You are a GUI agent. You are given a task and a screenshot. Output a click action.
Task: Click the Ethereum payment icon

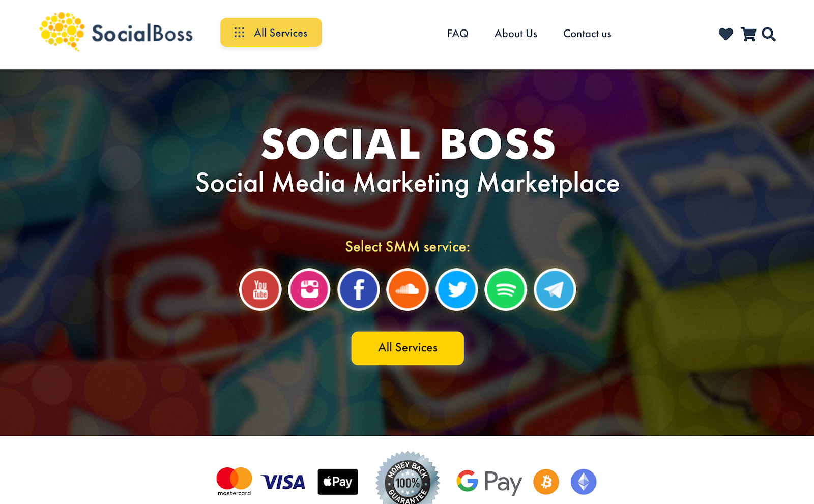pyautogui.click(x=584, y=482)
